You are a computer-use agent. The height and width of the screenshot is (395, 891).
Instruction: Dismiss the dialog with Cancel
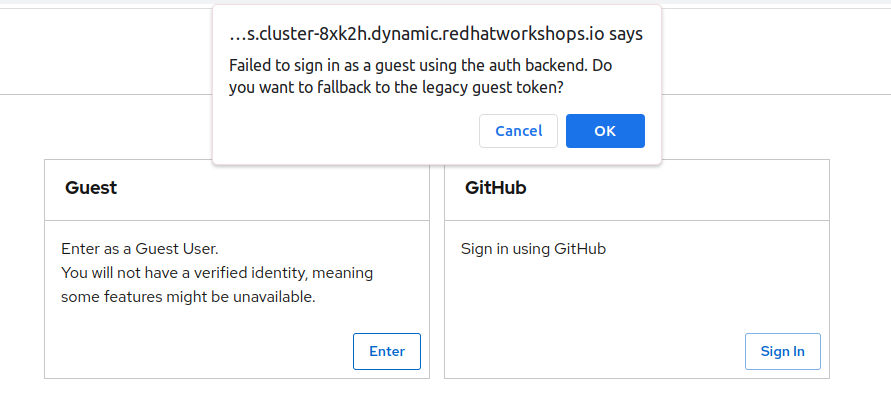518,131
